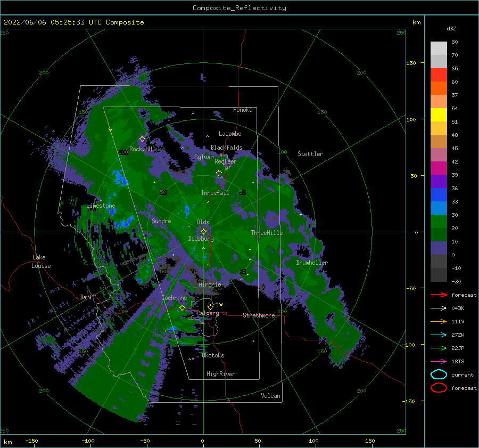Viewport: 479px width, 448px height.
Task: Click the Composite_Reflectivity title
Action: click(240, 8)
